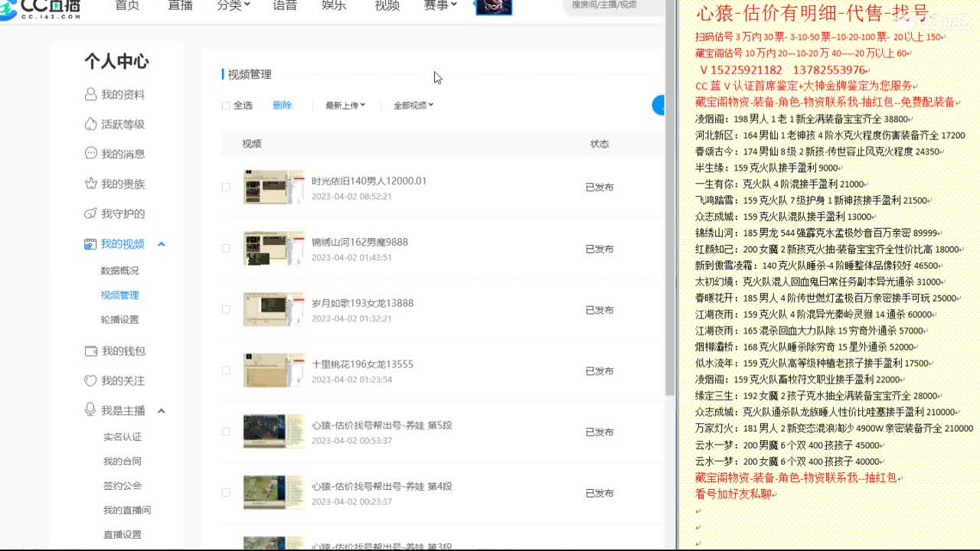Click the 状态 column header
Image resolution: width=980 pixels, height=551 pixels.
pos(599,144)
